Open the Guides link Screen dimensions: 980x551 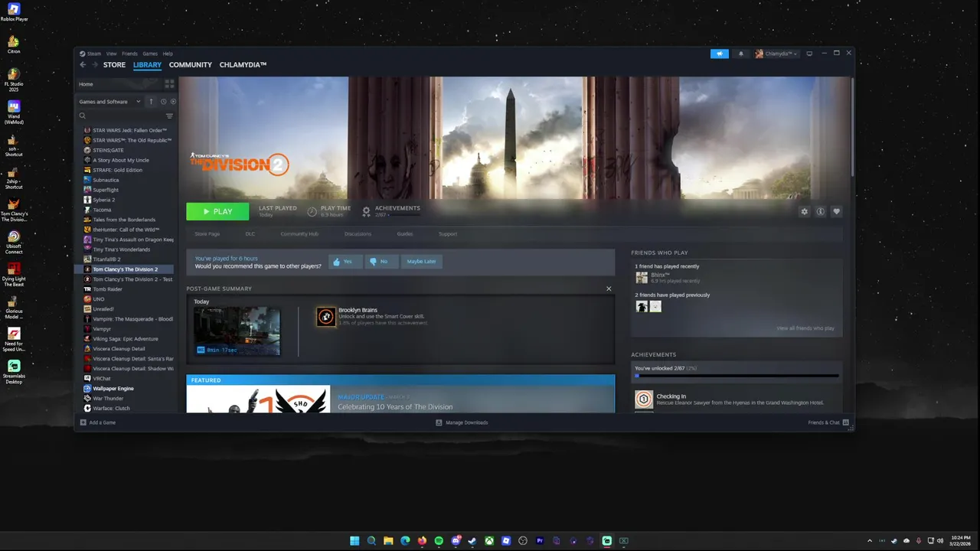(405, 234)
